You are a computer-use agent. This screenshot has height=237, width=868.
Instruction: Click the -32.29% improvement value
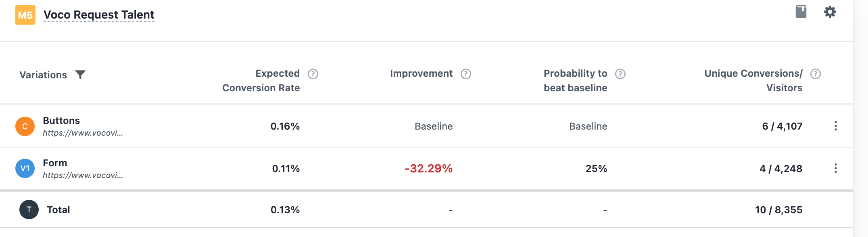pos(428,168)
